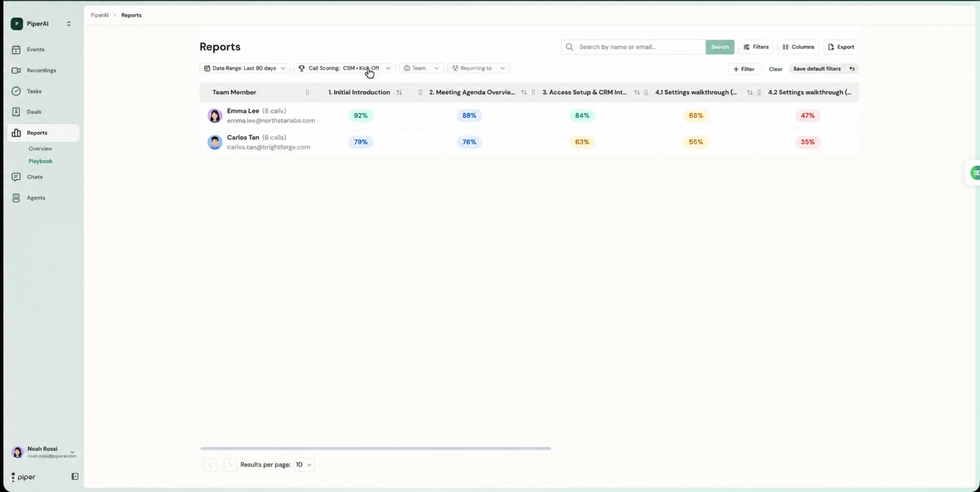Sort by the 2. Meeting Agenda Overview column

pyautogui.click(x=524, y=92)
